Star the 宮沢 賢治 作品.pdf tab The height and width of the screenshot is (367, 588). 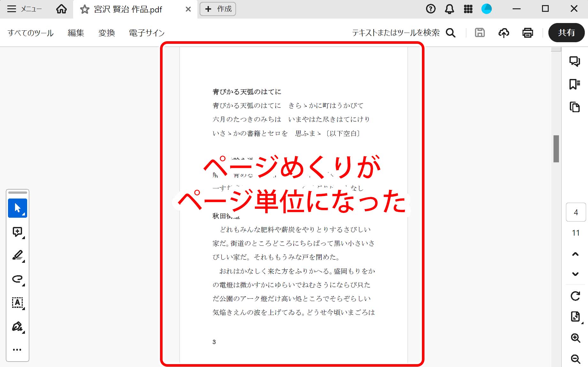(x=85, y=9)
